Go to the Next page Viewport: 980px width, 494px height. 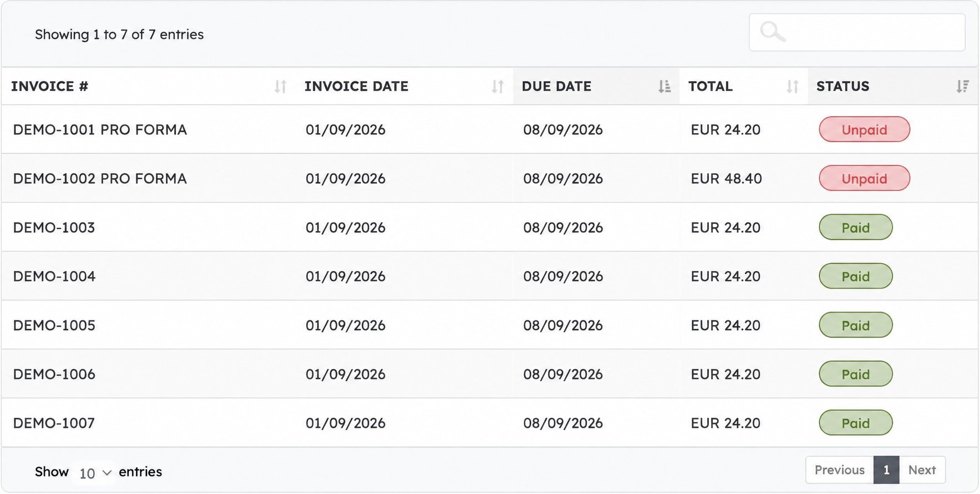(922, 470)
